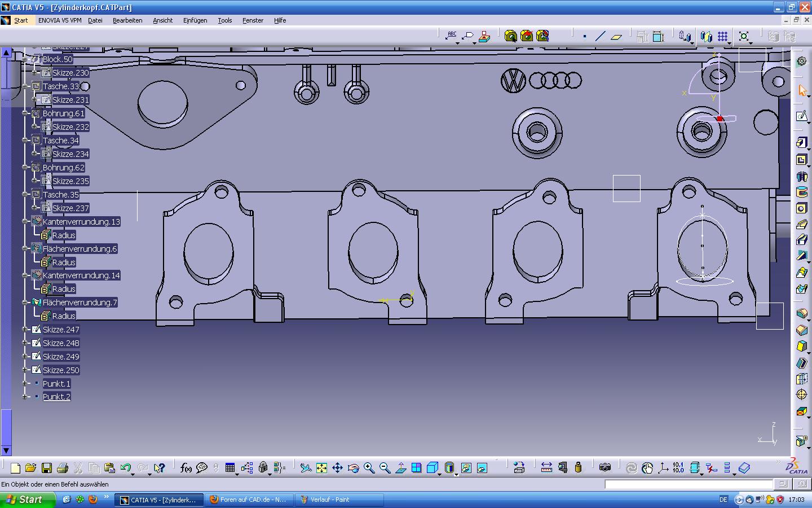
Task: Click the New document icon
Action: (15, 468)
